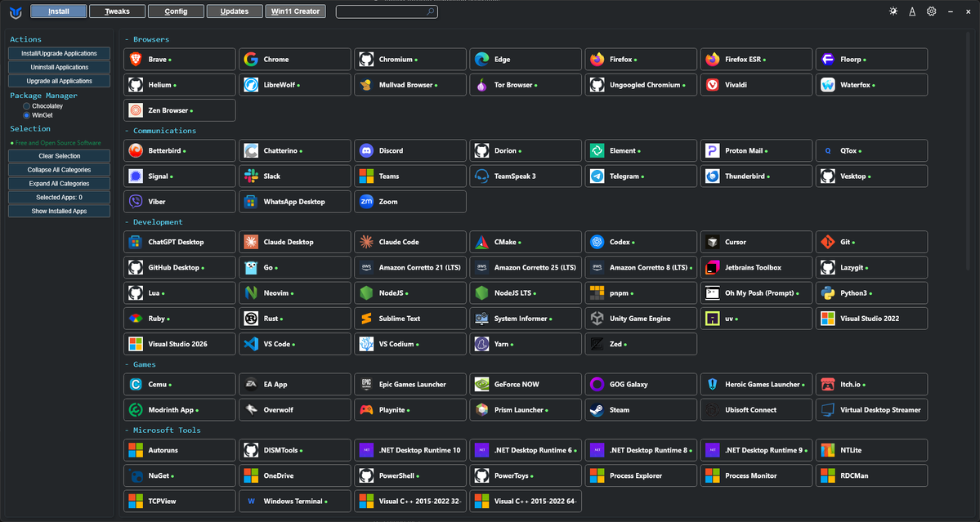This screenshot has width=980, height=522.
Task: Click Show Installed Apps button
Action: coord(60,211)
